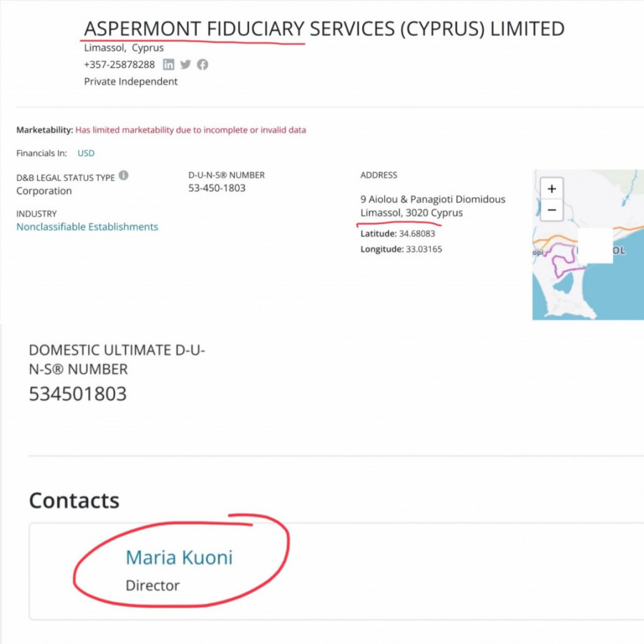
Task: Open the company's LinkedIn profile icon
Action: coord(169,64)
